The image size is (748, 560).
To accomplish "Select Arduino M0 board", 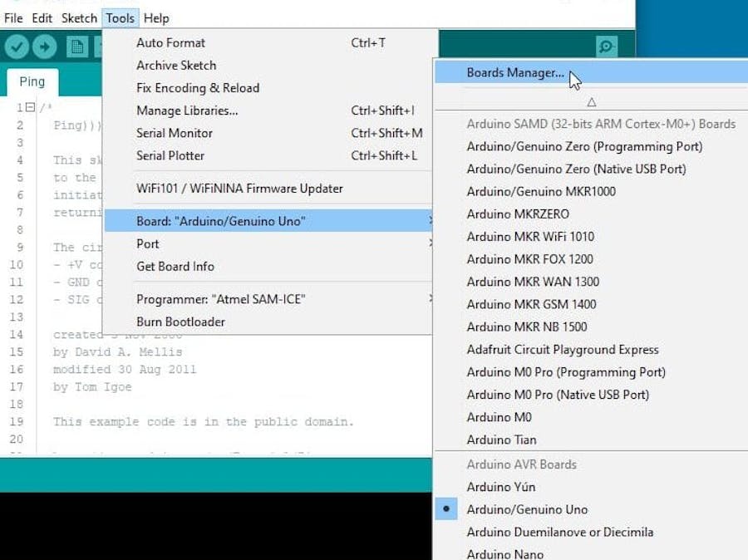I will 592,417.
